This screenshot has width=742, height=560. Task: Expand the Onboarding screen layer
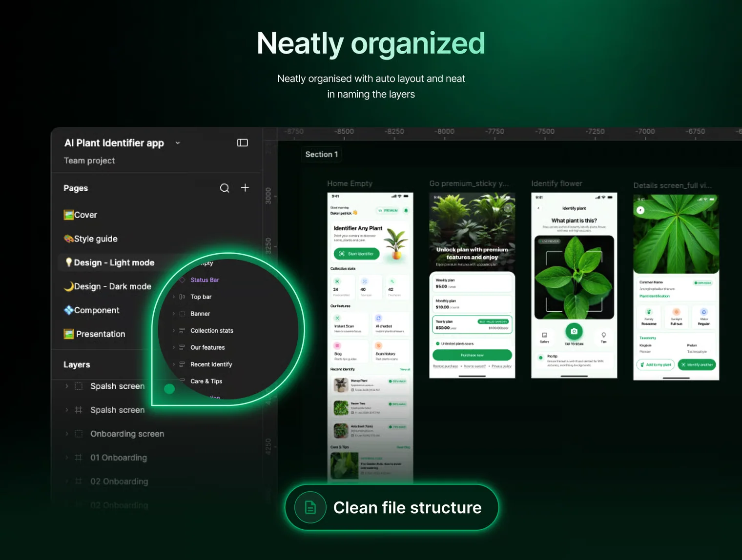tap(67, 434)
